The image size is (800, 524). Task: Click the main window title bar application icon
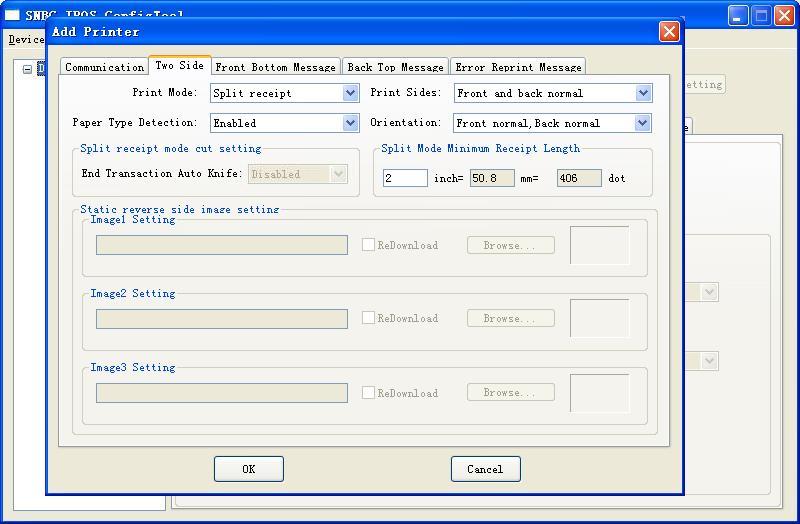click(12, 15)
